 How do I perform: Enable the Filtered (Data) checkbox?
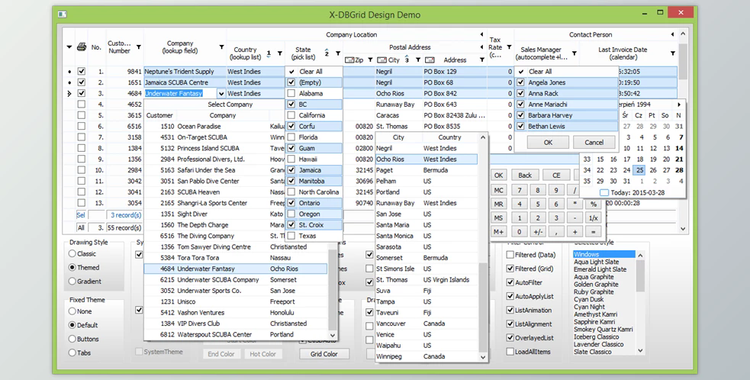coord(510,255)
